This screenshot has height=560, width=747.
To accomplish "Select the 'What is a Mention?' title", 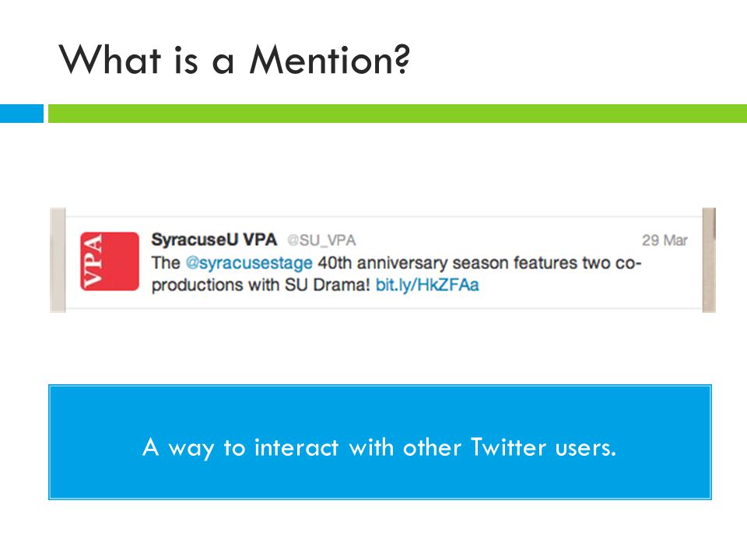I will point(234,60).
